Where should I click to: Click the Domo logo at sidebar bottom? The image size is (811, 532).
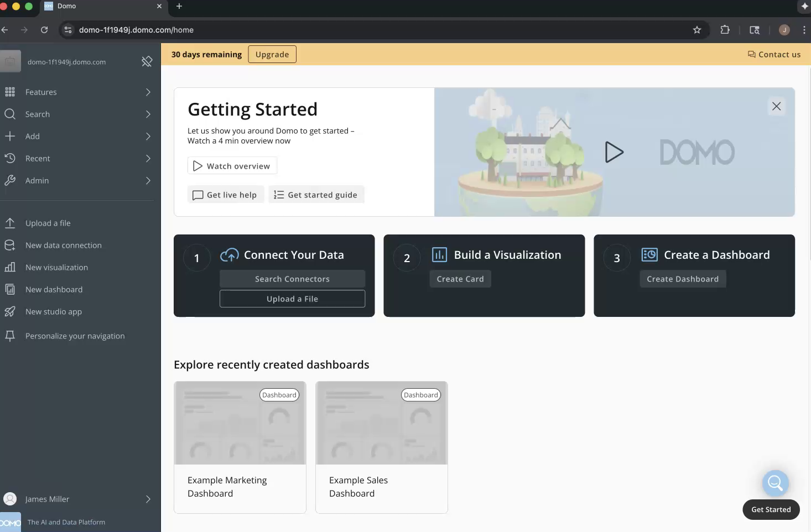tap(10, 523)
